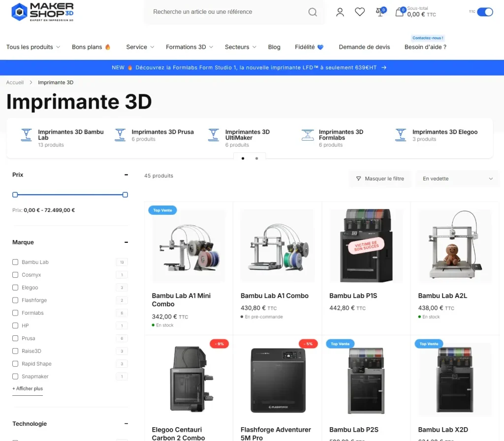Check the HP brand filter
The image size is (504, 441).
(15, 325)
